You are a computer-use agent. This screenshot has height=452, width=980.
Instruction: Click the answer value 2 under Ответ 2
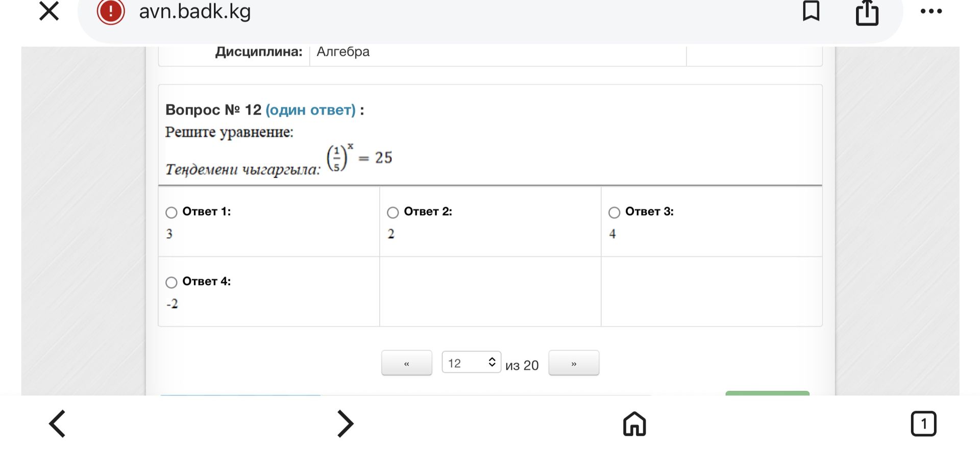tap(391, 234)
